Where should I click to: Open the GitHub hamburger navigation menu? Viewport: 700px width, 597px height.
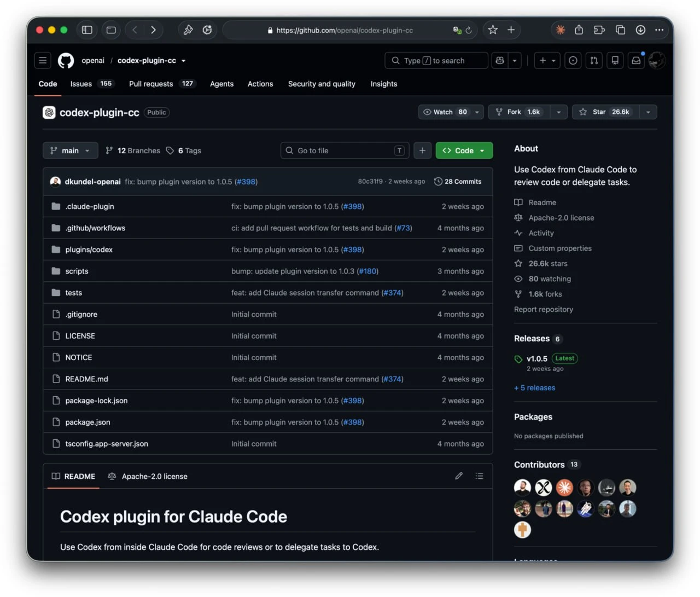(43, 60)
